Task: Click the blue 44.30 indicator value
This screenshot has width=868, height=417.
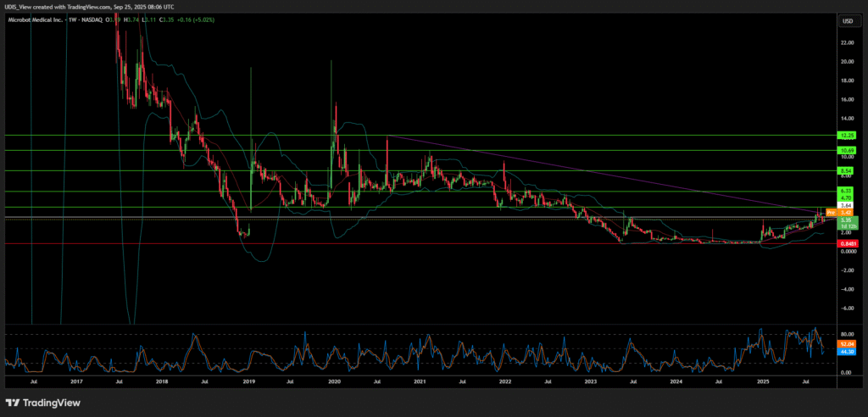Action: tap(846, 351)
